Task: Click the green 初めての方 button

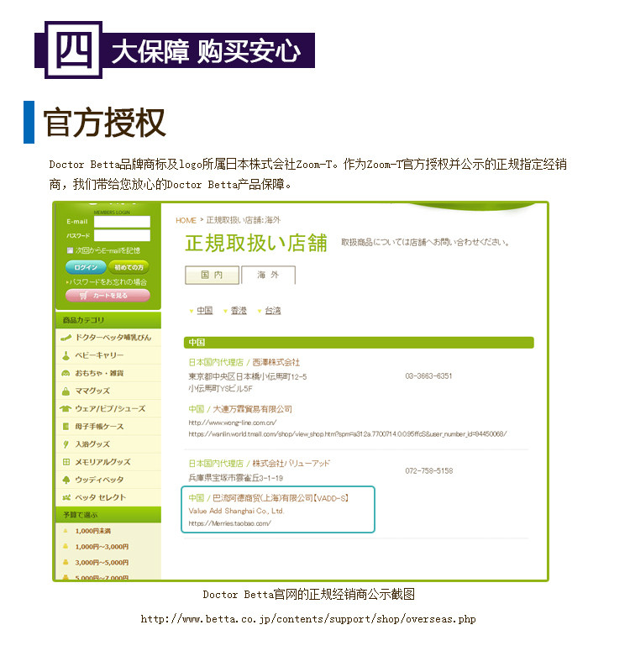Action: coord(129,267)
